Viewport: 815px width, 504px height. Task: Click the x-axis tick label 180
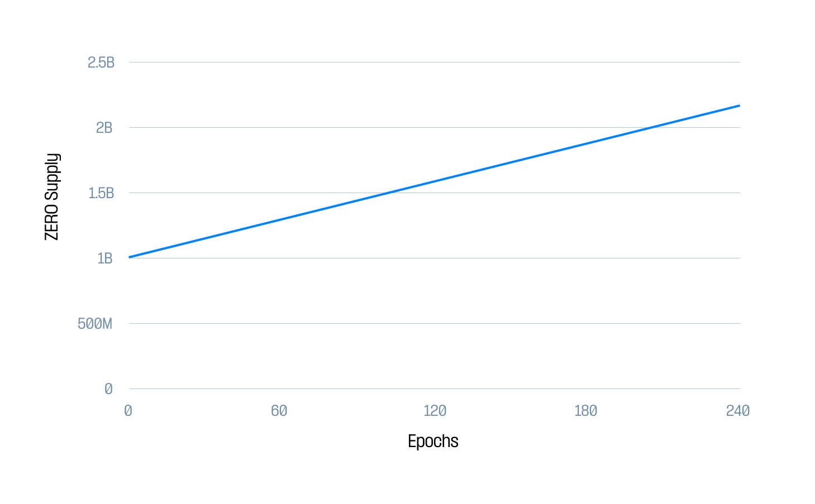pyautogui.click(x=586, y=411)
